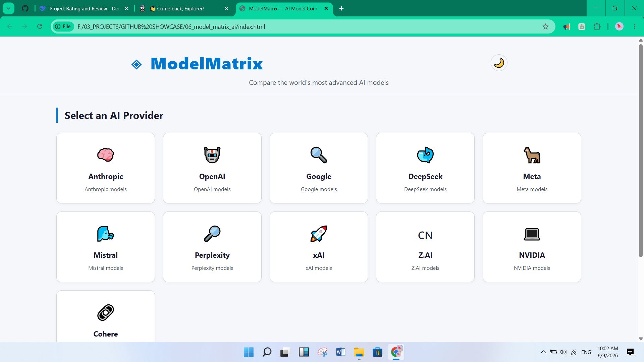Click the Google magnifier icon
Screen dimensions: 644x362
[x=318, y=155]
